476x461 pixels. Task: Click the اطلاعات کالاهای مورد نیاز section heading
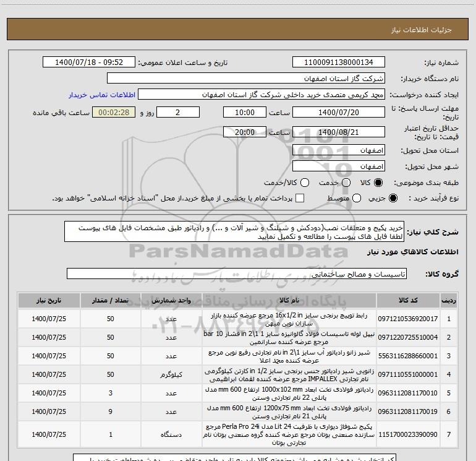(412, 252)
